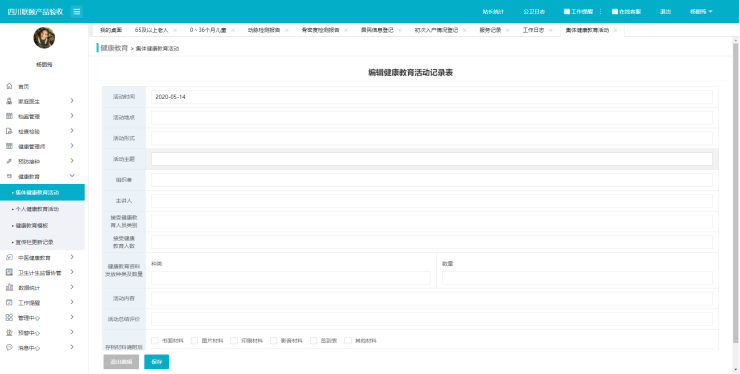Screen dimensions: 740x374
Task: Open the user name dropdown in top bar
Action: 701,12
